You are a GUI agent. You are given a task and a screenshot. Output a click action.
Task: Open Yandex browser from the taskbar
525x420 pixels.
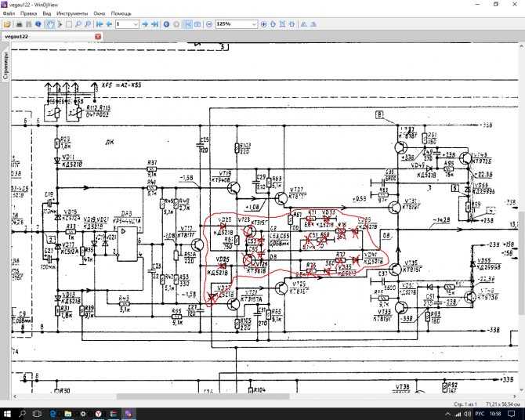pos(98,414)
